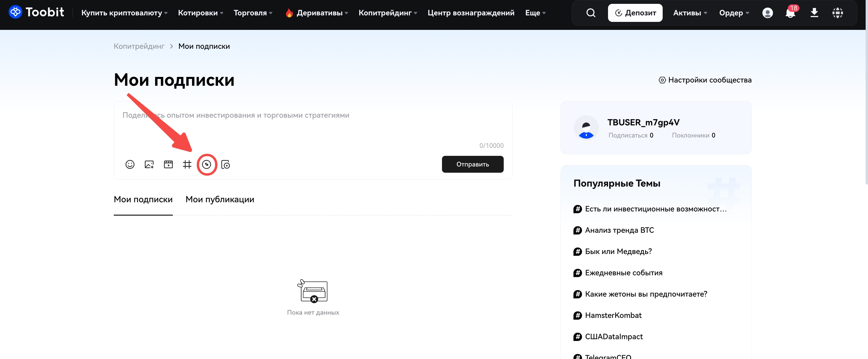Expand the Деривативы menu
Viewport: 868px width, 359px height.
pos(319,13)
